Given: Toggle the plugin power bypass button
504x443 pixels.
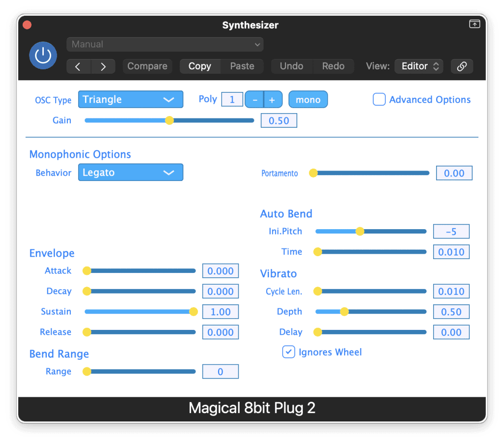Looking at the screenshot, I should coord(43,56).
